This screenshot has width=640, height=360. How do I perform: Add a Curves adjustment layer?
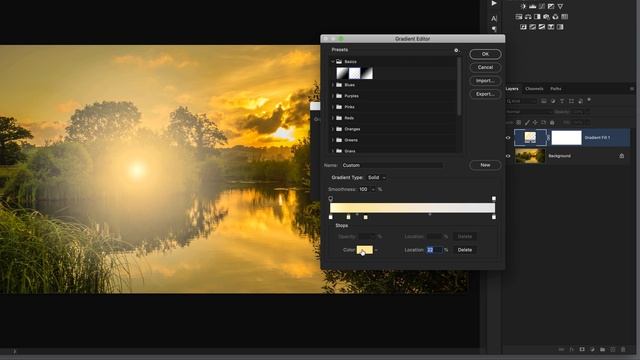coord(542,6)
